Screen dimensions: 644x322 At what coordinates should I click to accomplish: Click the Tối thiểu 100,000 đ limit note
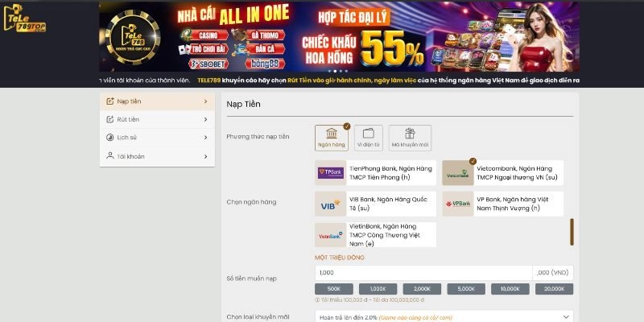pyautogui.click(x=369, y=300)
